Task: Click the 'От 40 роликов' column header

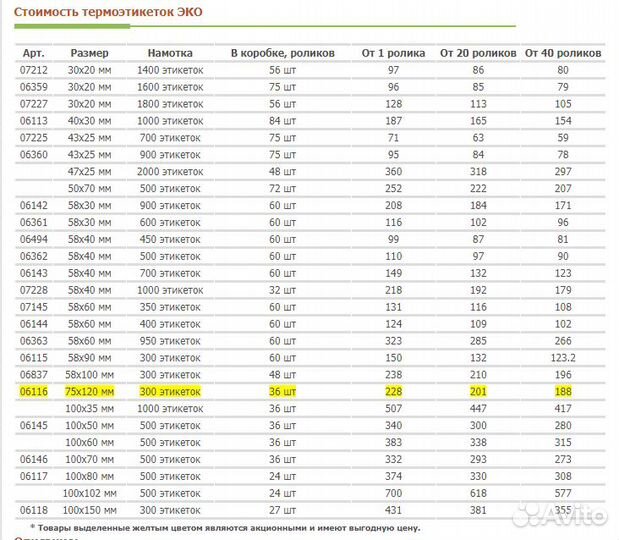Action: click(x=563, y=52)
